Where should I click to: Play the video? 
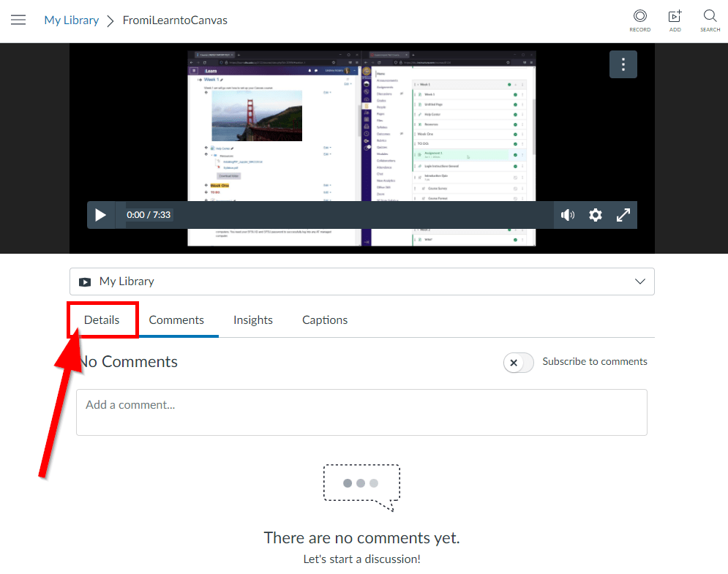pos(100,215)
